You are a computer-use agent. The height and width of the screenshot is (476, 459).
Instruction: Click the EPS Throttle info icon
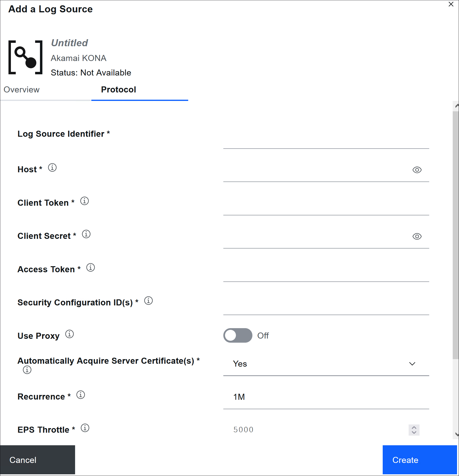[85, 428]
